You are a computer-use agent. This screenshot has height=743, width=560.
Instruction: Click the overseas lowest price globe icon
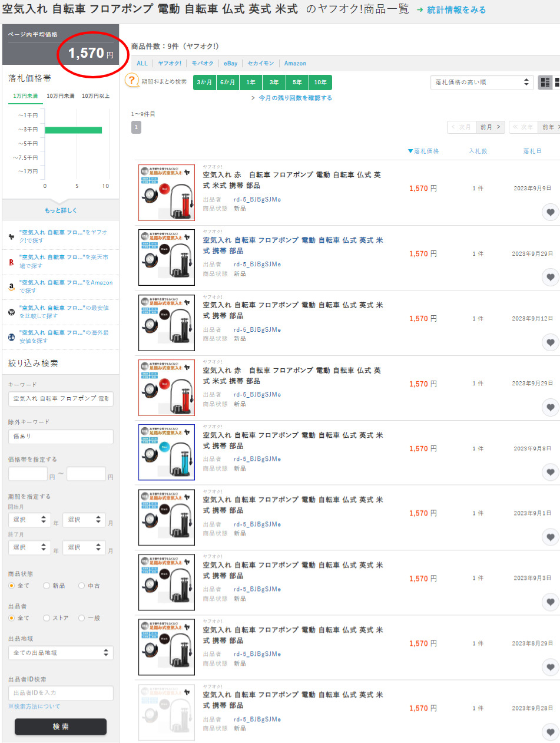point(12,336)
